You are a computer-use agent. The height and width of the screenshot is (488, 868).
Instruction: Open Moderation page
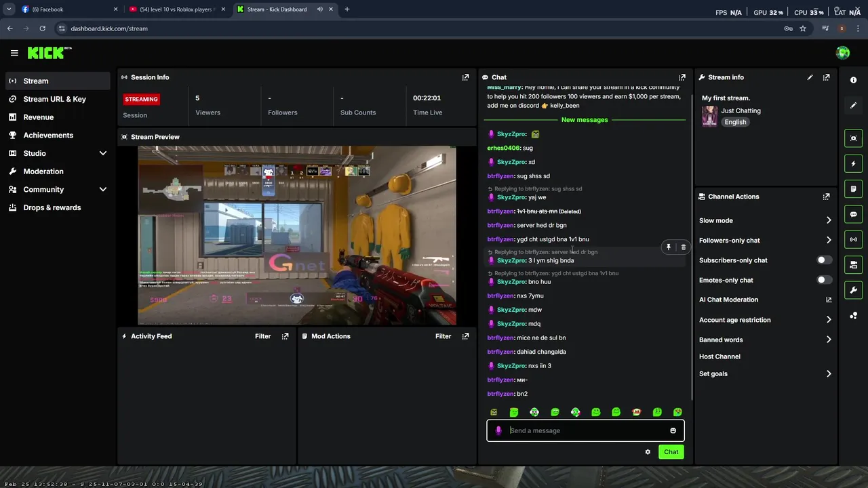coord(58,171)
